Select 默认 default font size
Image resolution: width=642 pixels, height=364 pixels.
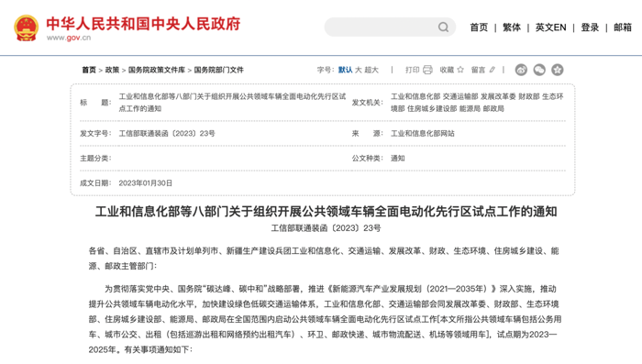pyautogui.click(x=345, y=70)
